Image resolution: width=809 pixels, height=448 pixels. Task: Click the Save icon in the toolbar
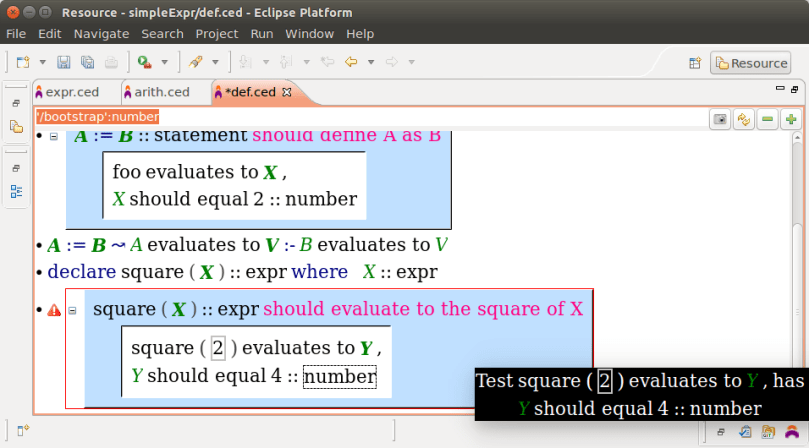[64, 62]
